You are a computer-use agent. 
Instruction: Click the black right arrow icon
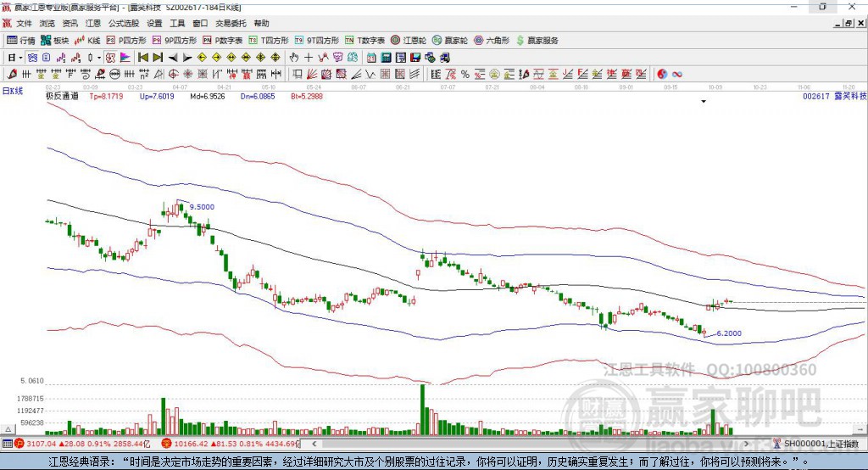pyautogui.click(x=187, y=58)
